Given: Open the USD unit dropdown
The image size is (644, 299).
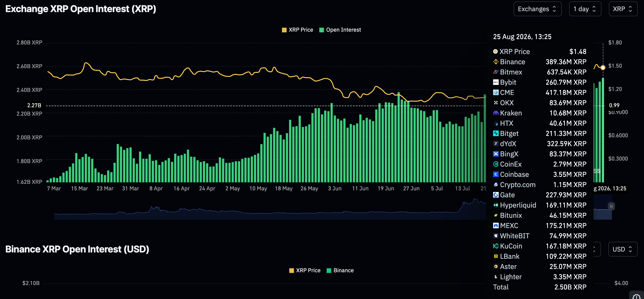Looking at the screenshot, I should pyautogui.click(x=623, y=249).
